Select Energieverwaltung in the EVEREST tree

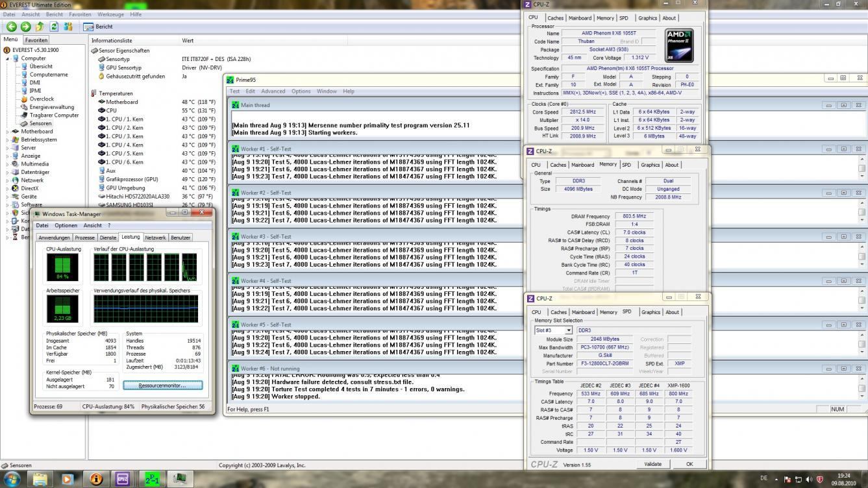[x=52, y=107]
